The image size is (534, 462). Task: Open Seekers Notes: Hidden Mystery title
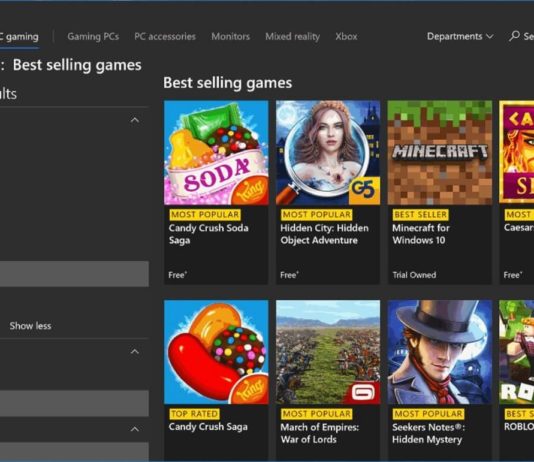pyautogui.click(x=428, y=433)
